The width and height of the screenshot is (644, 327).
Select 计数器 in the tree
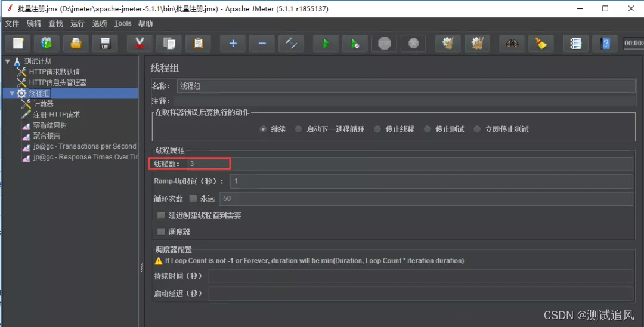(x=43, y=104)
